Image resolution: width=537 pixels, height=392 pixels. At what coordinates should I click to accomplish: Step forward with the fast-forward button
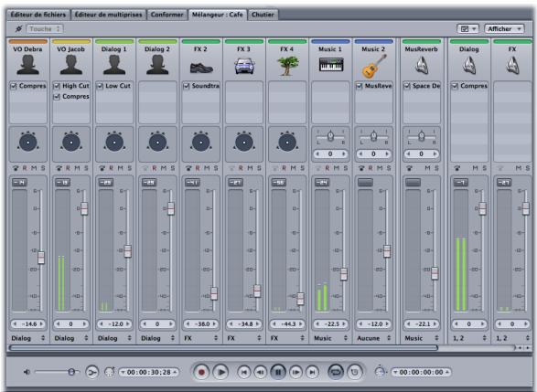295,372
